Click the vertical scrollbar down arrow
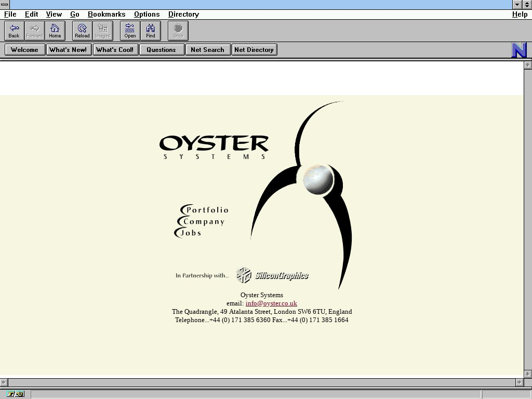Image resolution: width=532 pixels, height=399 pixels. tap(528, 374)
